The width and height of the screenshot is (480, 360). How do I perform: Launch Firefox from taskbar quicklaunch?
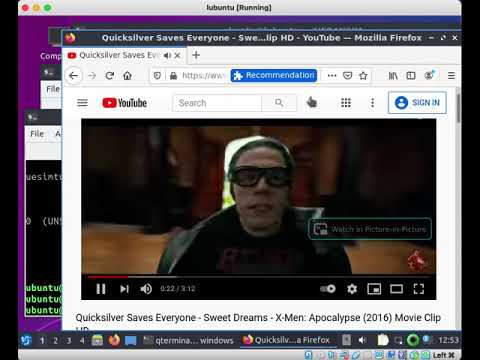114,340
